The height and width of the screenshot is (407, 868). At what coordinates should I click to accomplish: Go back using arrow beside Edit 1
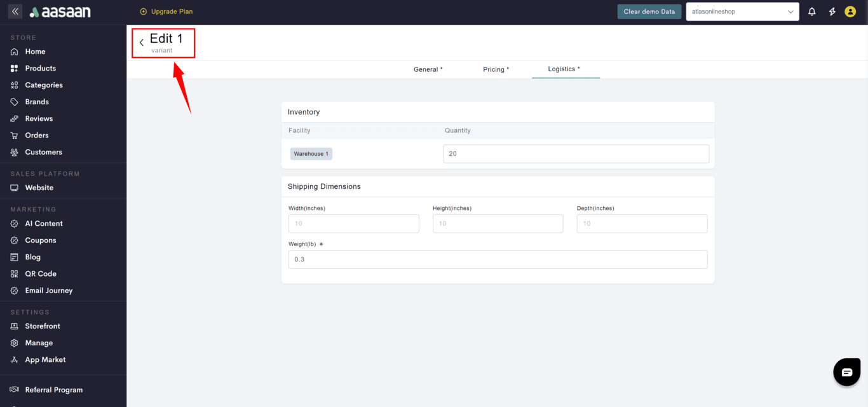click(142, 43)
